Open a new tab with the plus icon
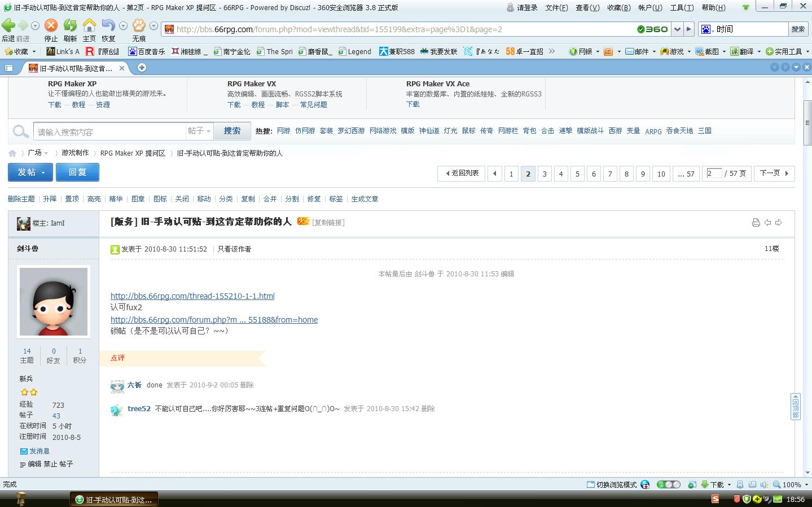The width and height of the screenshot is (812, 507). (x=142, y=68)
